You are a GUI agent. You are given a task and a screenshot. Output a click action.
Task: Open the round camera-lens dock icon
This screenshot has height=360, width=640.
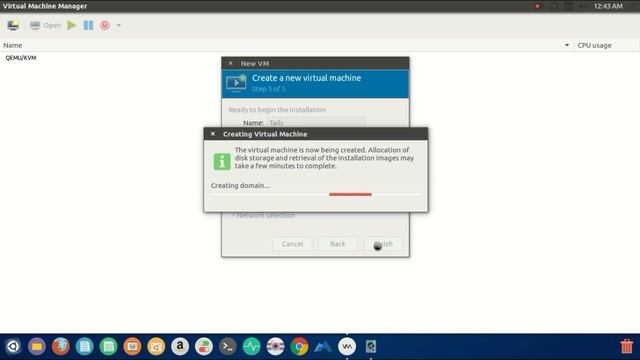[x=276, y=347]
